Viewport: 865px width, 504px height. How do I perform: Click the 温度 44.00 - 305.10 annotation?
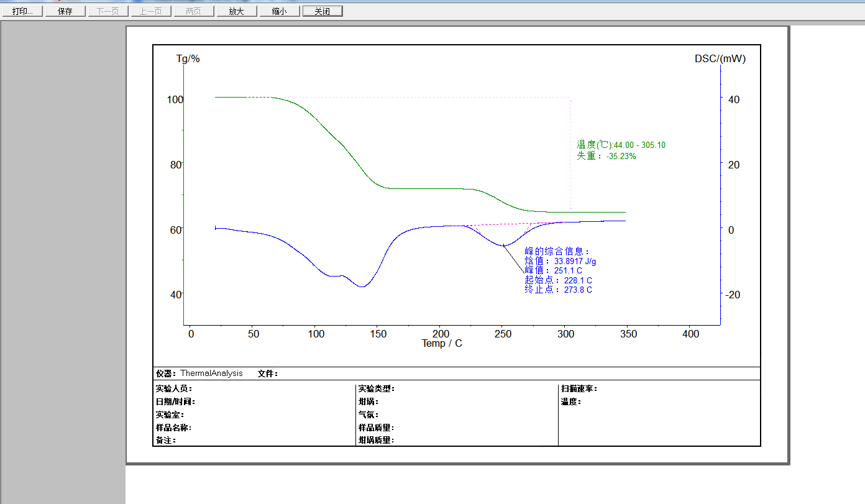tap(621, 145)
